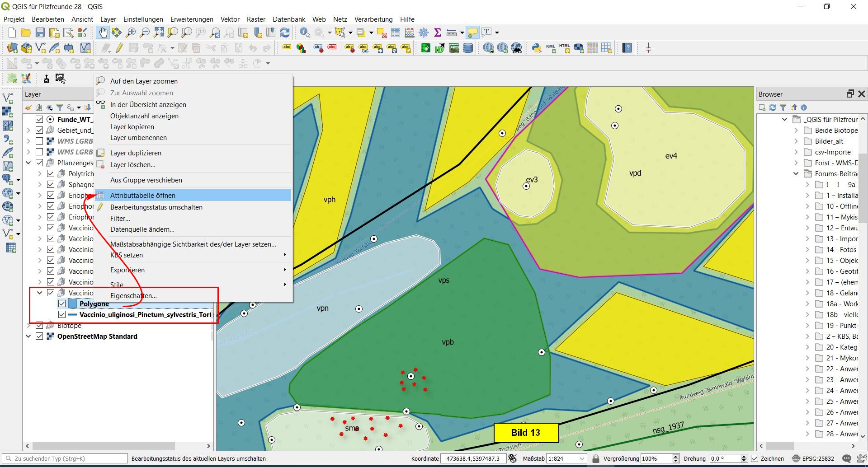Click the Zoom In magnifier icon
This screenshot has width=868, height=467.
point(131,33)
